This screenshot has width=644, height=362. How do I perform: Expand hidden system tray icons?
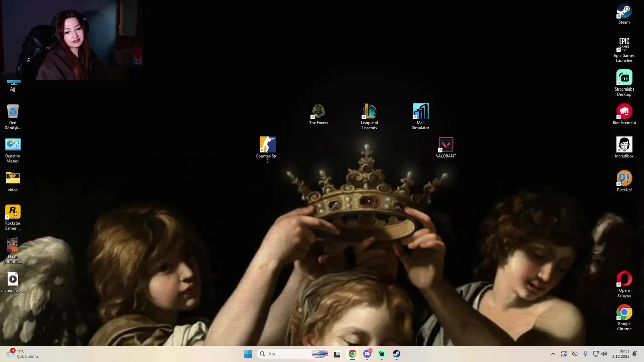pos(553,354)
